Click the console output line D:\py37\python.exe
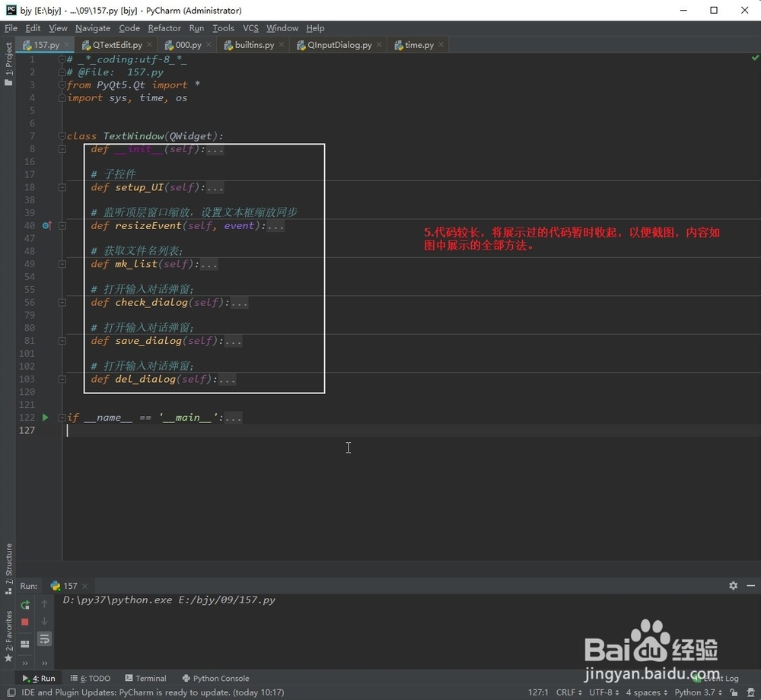 pyautogui.click(x=169, y=600)
